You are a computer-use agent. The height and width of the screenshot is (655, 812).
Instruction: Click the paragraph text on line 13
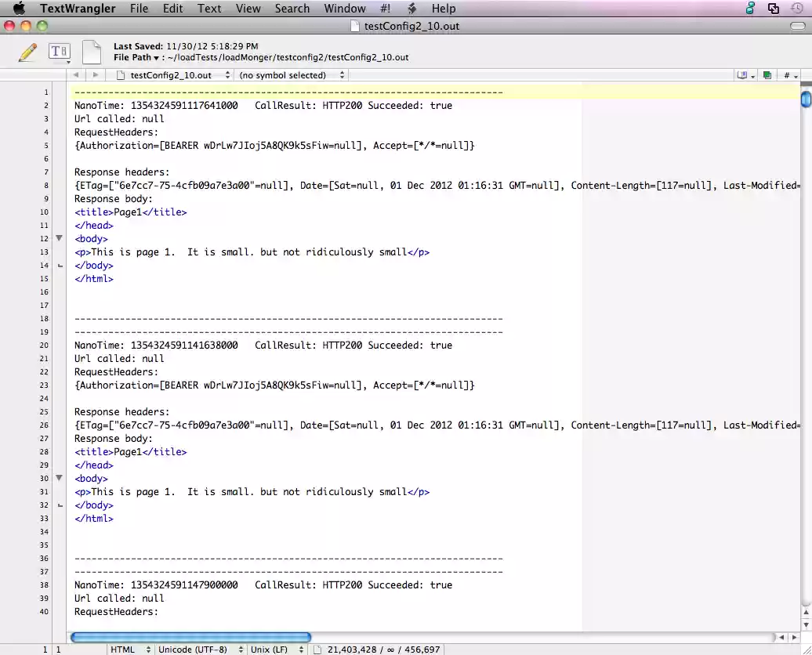pyautogui.click(x=252, y=252)
